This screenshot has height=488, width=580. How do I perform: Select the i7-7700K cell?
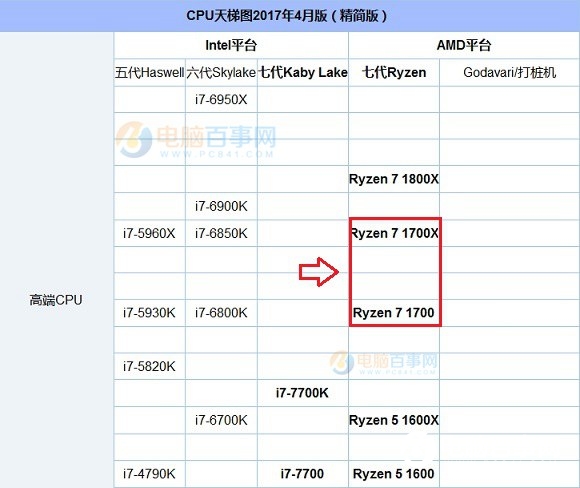302,393
